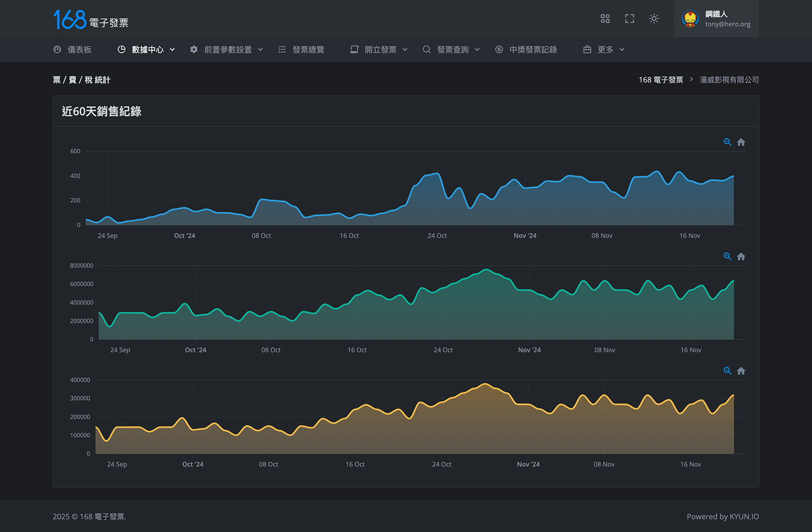Switch light/dark theme with sun icon
This screenshot has width=812, height=532.
pyautogui.click(x=654, y=19)
